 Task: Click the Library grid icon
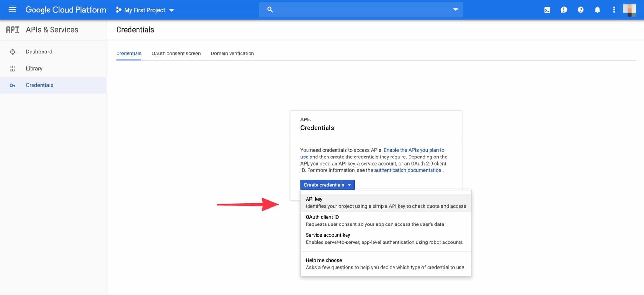[x=13, y=69]
